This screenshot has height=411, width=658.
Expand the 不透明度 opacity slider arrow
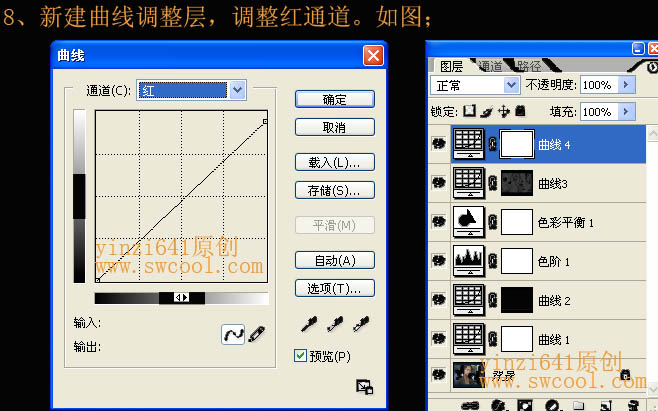click(627, 85)
